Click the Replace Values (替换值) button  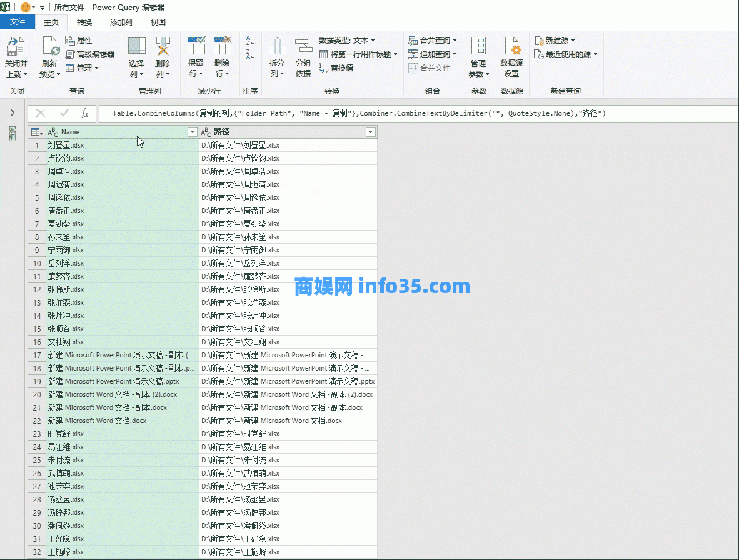(336, 68)
